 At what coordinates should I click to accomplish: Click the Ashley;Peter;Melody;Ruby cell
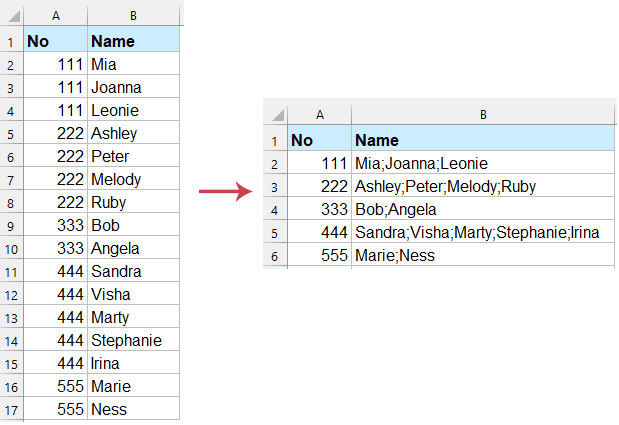coord(482,186)
